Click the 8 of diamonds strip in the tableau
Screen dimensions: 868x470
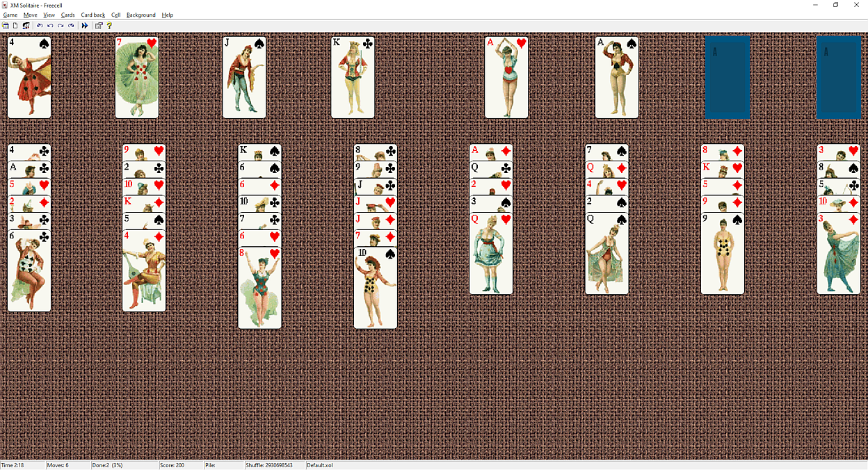click(723, 152)
